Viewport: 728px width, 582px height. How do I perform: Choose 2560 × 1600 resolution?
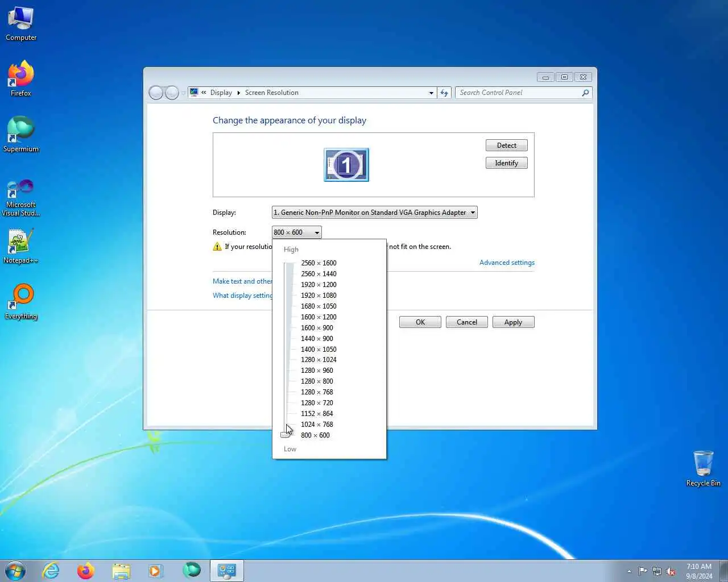pos(318,263)
